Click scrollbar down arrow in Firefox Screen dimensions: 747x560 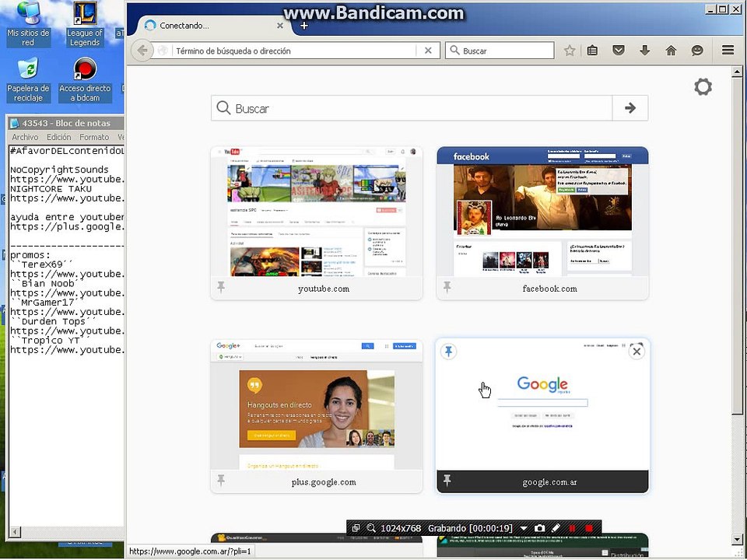pyautogui.click(x=737, y=539)
